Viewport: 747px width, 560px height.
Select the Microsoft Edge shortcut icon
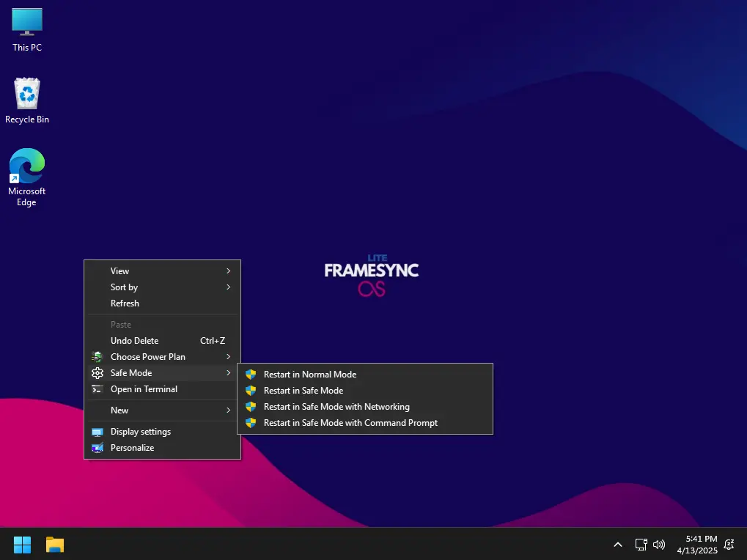click(27, 177)
